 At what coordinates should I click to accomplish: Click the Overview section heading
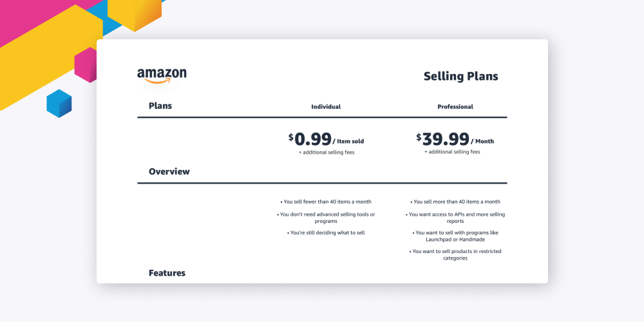(169, 172)
